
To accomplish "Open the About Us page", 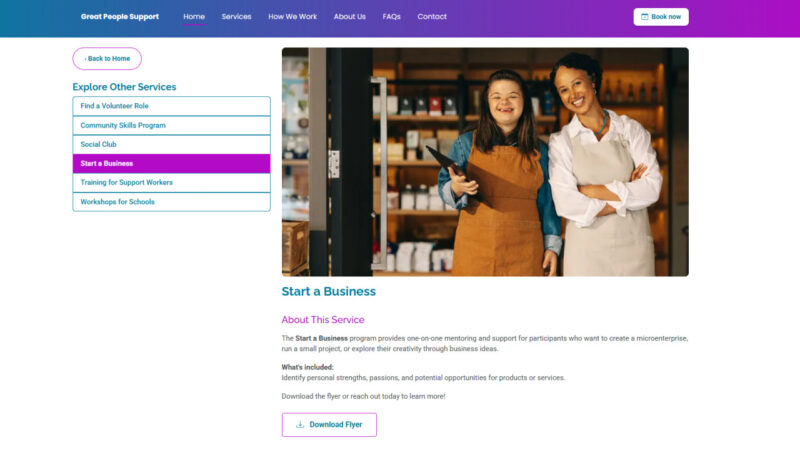I will pos(349,17).
